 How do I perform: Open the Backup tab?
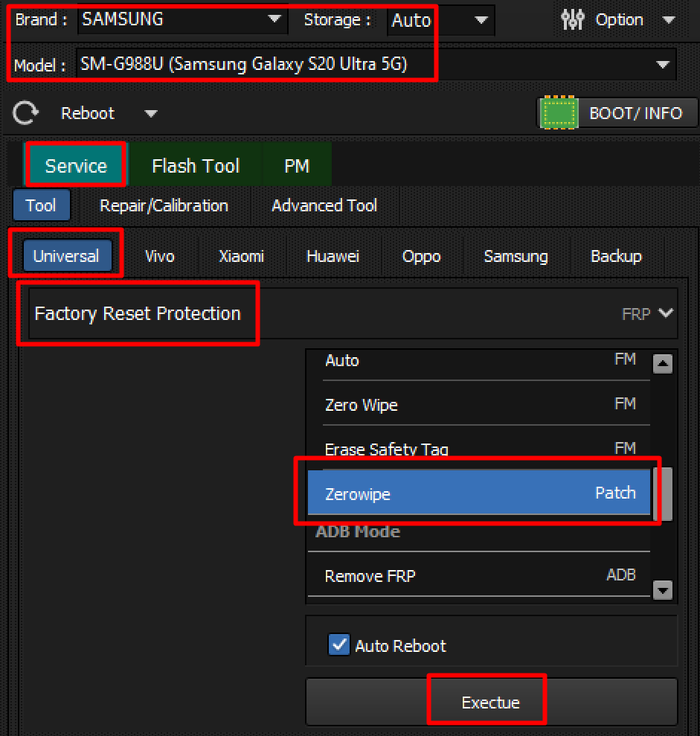point(616,256)
